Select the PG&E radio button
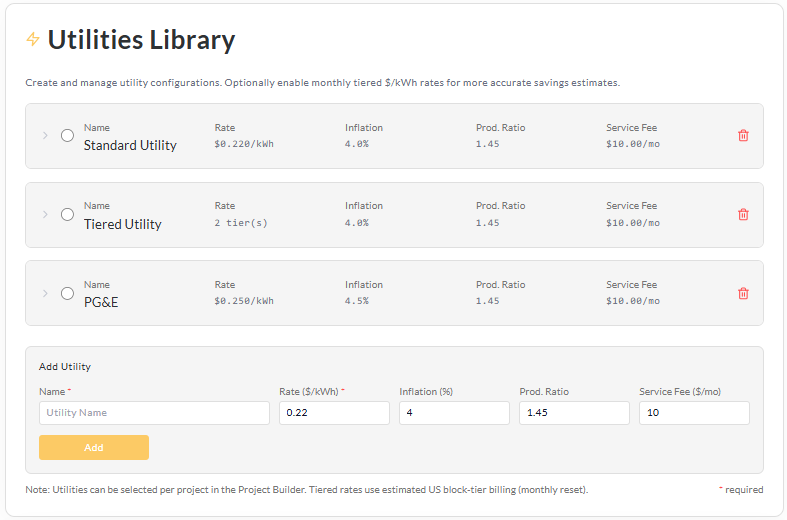This screenshot has width=787, height=520. (67, 293)
